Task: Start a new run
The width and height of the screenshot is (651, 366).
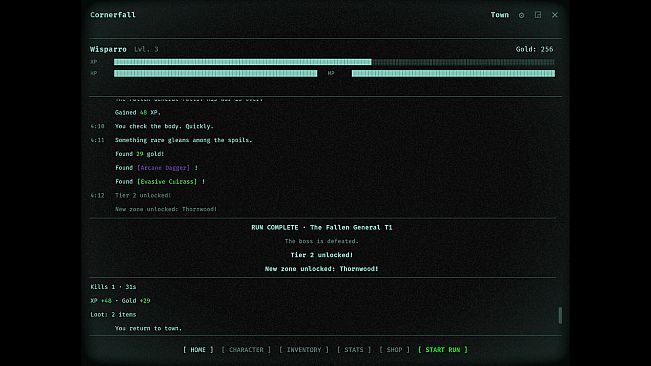Action: [443, 350]
